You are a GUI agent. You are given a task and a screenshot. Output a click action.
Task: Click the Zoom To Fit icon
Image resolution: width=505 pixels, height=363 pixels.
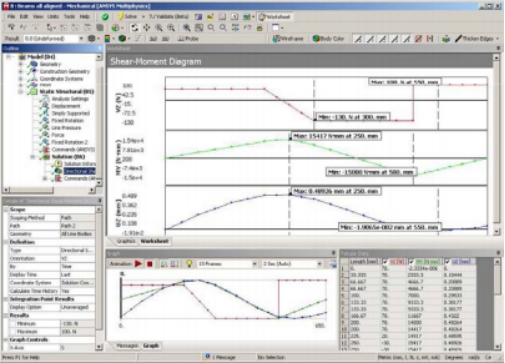click(x=187, y=28)
